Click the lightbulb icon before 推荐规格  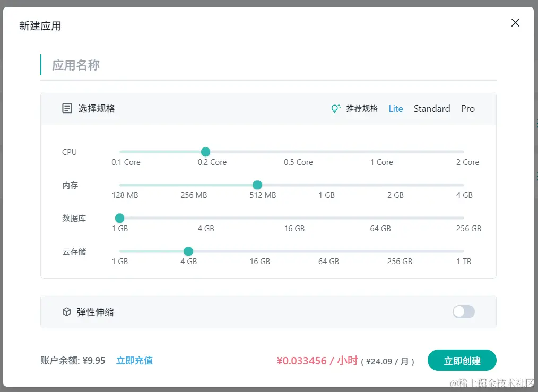pos(335,108)
